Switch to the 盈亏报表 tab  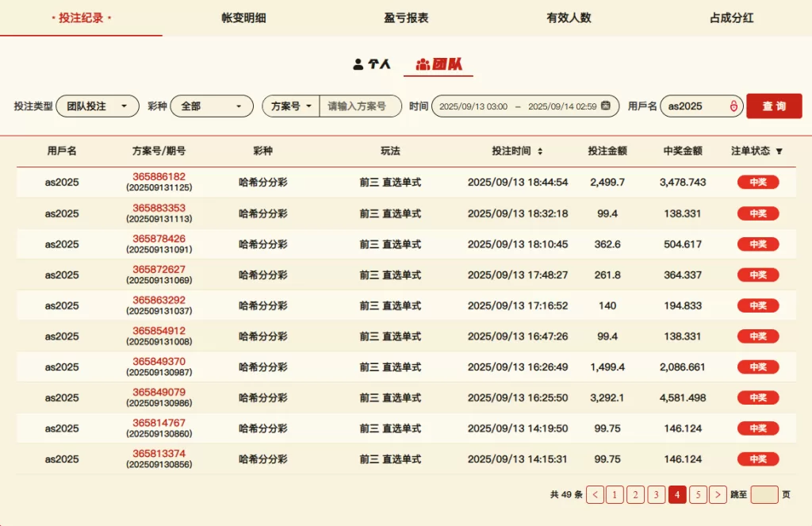point(406,17)
